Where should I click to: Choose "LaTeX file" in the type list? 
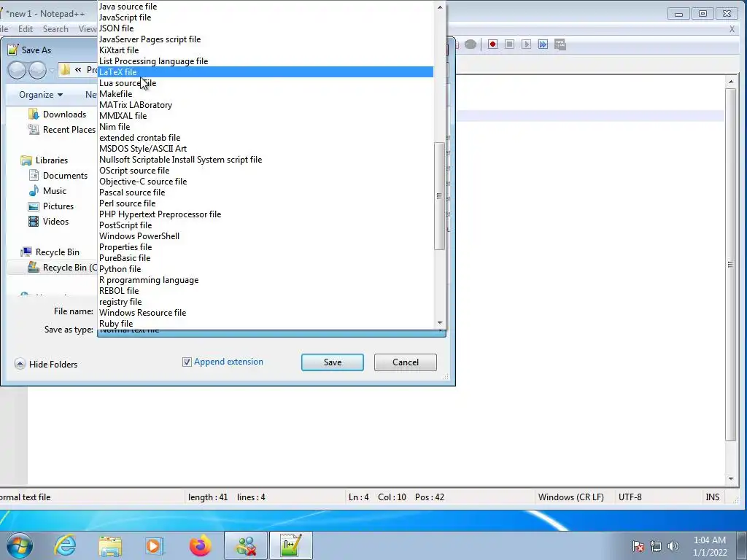[x=266, y=72]
